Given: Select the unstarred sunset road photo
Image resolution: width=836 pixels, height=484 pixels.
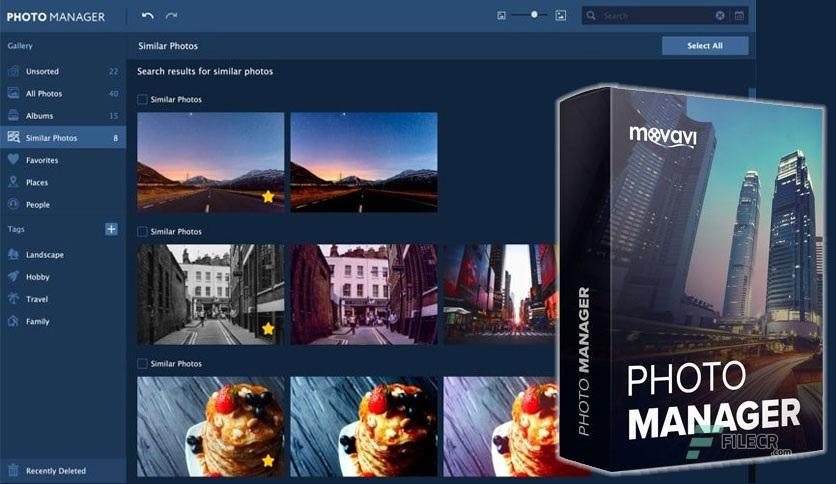Looking at the screenshot, I should pyautogui.click(x=364, y=163).
